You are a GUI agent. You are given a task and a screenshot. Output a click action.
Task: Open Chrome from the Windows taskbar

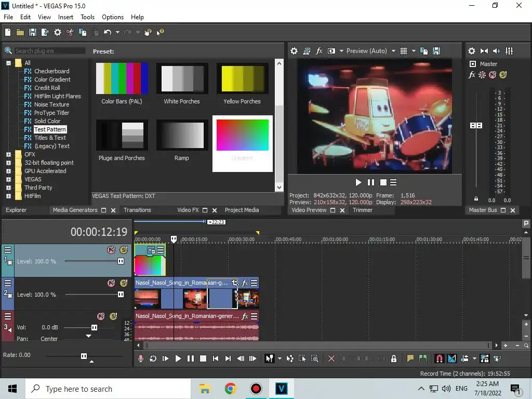click(230, 389)
